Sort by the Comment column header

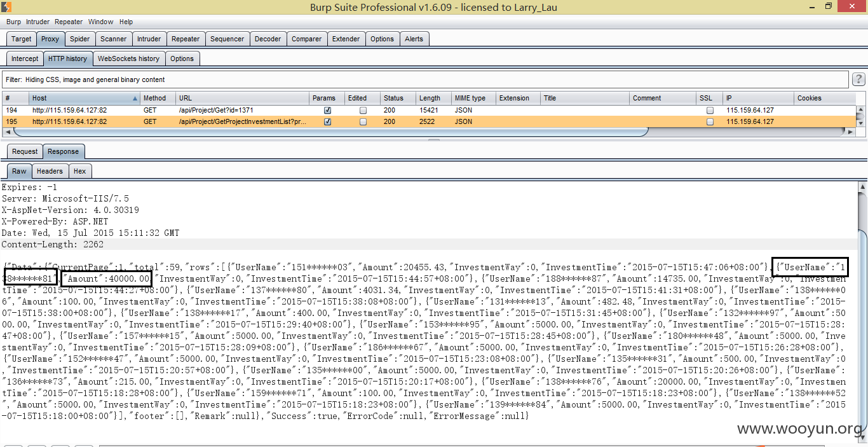(663, 98)
